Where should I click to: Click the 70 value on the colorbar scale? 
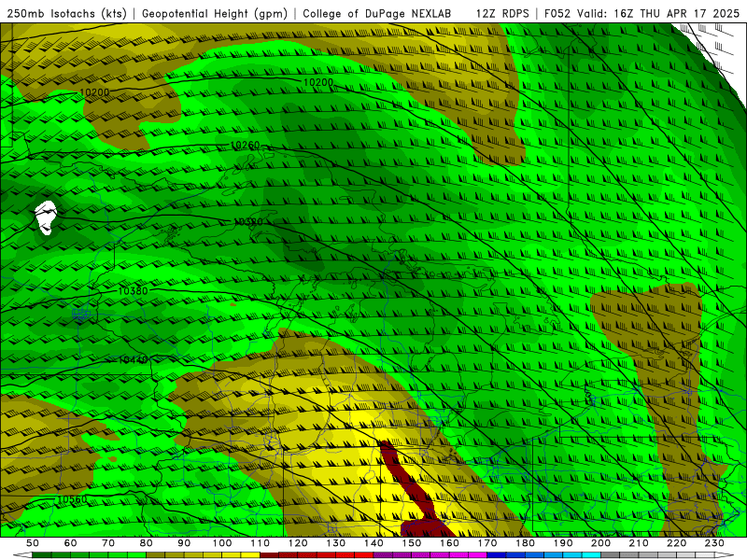[108, 543]
